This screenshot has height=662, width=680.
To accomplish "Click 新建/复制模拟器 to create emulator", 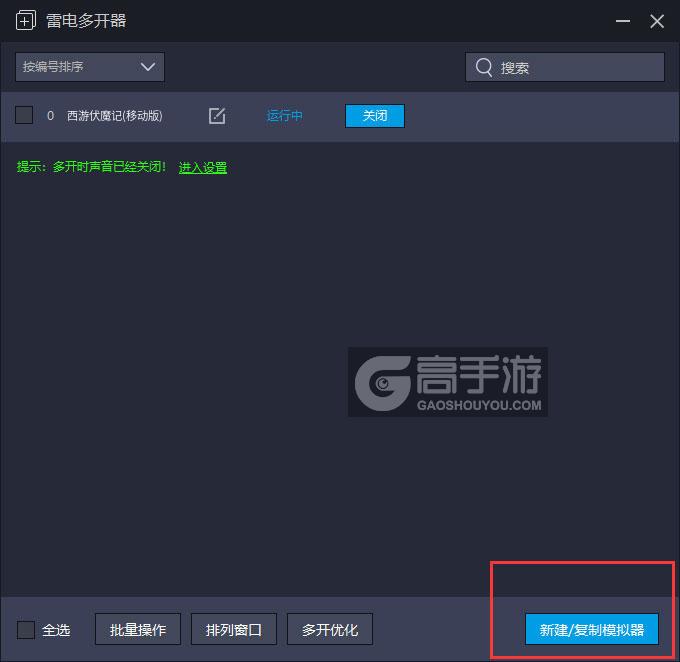I will click(x=592, y=629).
